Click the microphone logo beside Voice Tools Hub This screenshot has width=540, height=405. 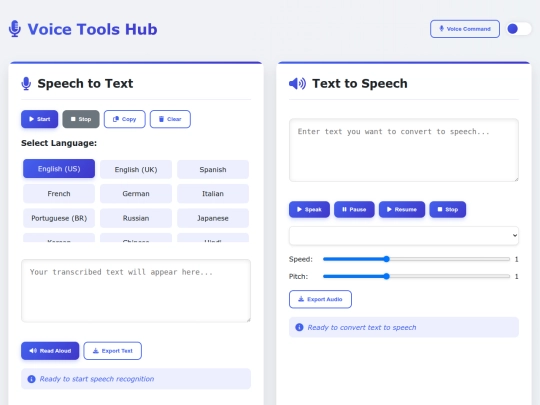coord(15,29)
